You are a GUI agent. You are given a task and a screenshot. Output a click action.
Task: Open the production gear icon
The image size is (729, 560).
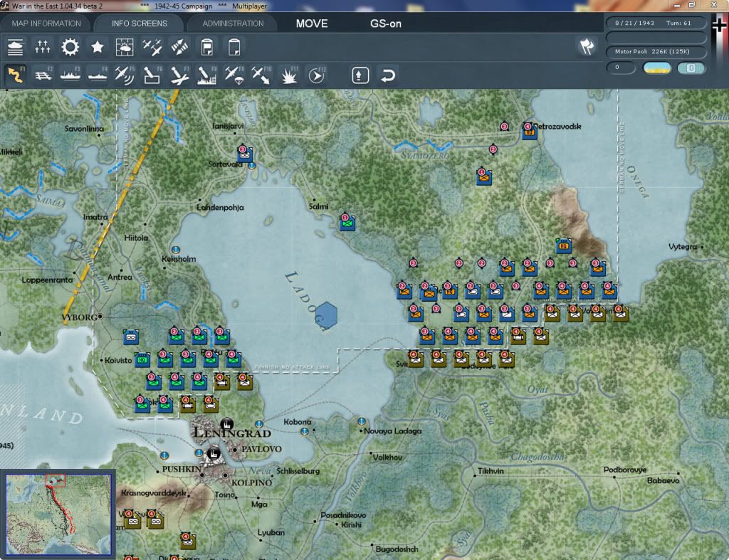coord(70,47)
